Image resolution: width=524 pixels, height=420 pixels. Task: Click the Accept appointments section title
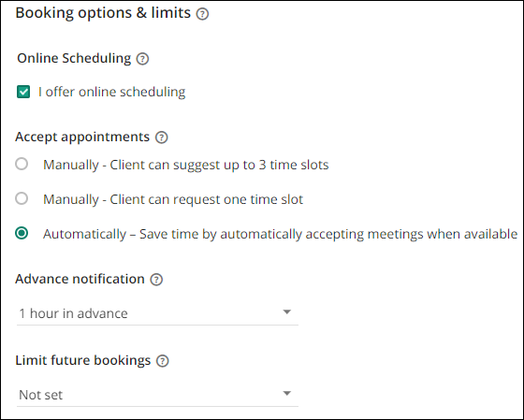[x=82, y=137]
